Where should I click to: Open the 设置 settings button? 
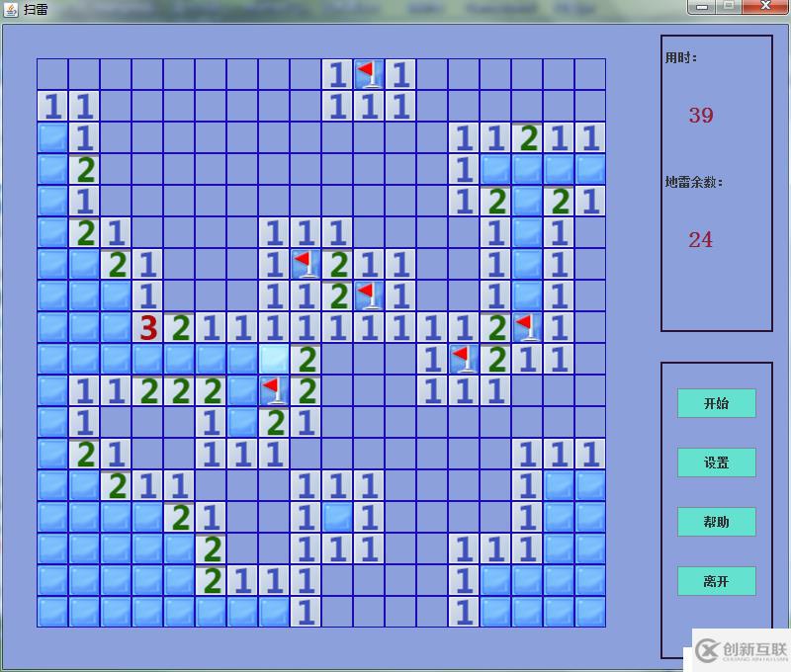(x=716, y=462)
